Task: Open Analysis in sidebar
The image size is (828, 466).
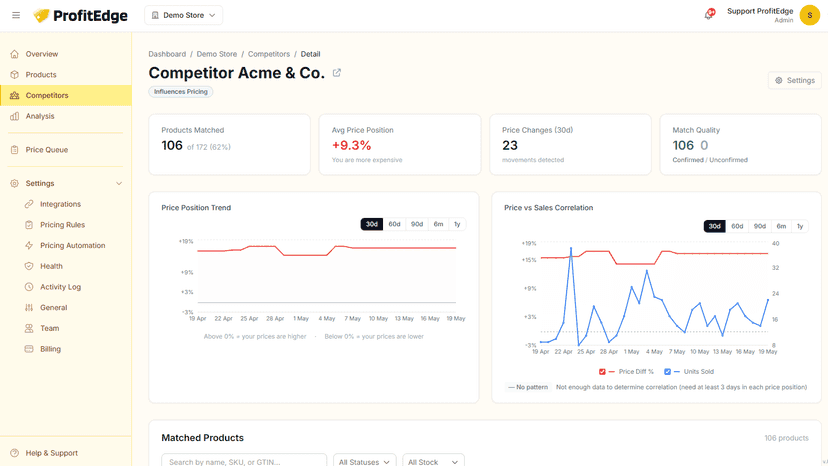Action: coord(65,116)
